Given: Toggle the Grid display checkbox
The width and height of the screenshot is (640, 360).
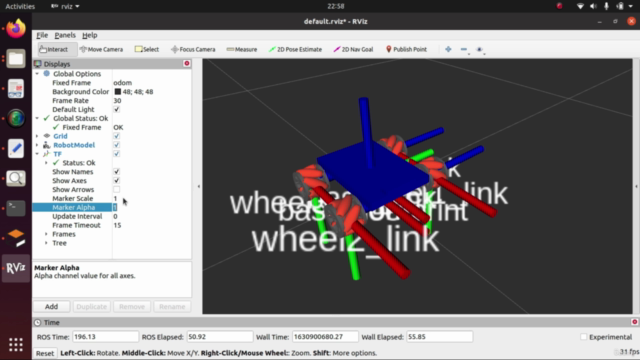Looking at the screenshot, I should click(117, 136).
